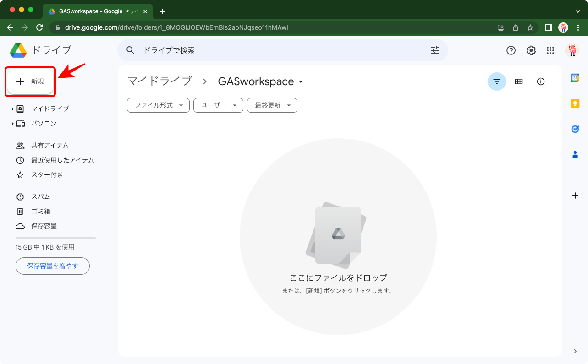Toggle the active filters indicator
This screenshot has width=588, height=364.
point(496,81)
